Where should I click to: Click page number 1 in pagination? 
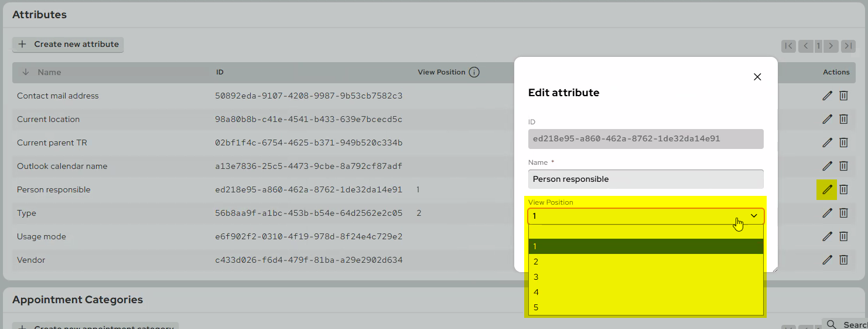point(818,46)
